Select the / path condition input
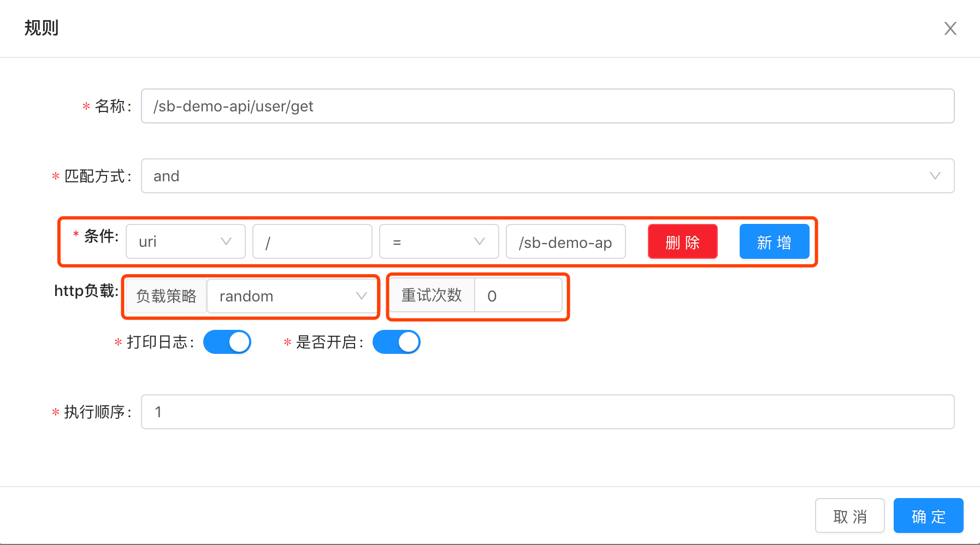980x545 pixels. 312,241
